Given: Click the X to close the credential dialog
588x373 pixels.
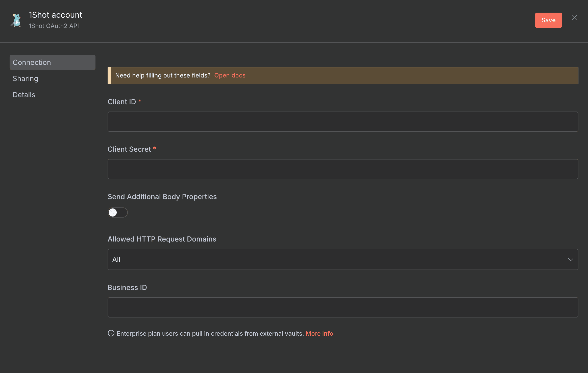Looking at the screenshot, I should coord(574,18).
